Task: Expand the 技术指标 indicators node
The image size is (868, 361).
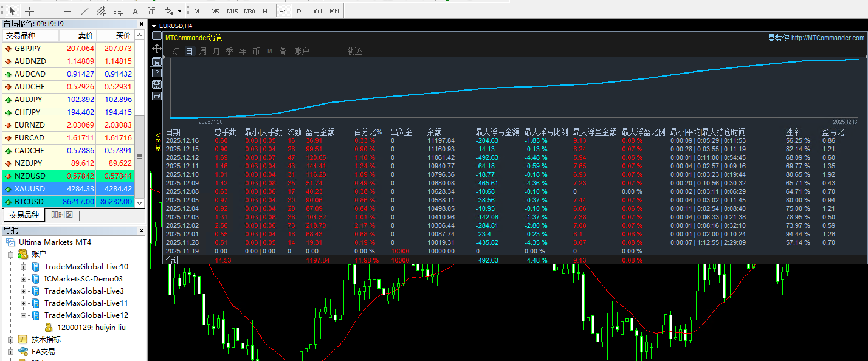Action: tap(12, 339)
